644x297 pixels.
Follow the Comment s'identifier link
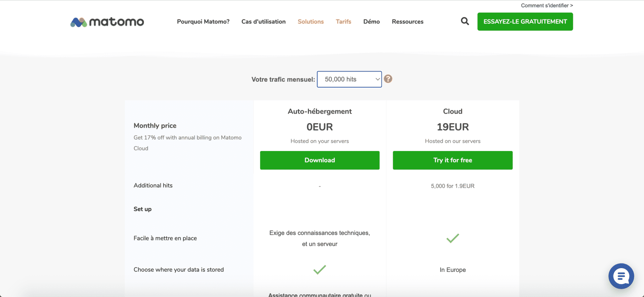pyautogui.click(x=547, y=5)
